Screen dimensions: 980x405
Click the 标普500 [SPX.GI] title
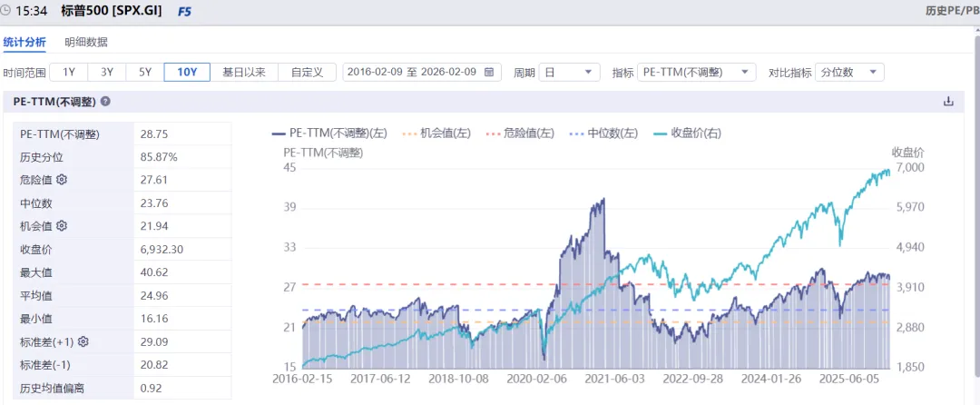[x=112, y=11]
